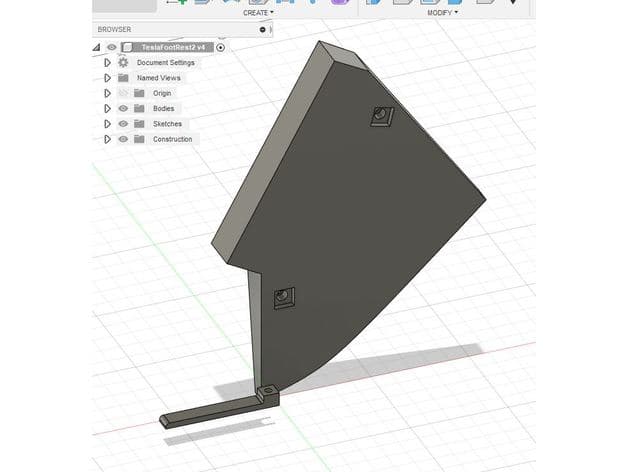This screenshot has width=628, height=472.
Task: Hide the Construction folder via eye
Action: coord(123,139)
